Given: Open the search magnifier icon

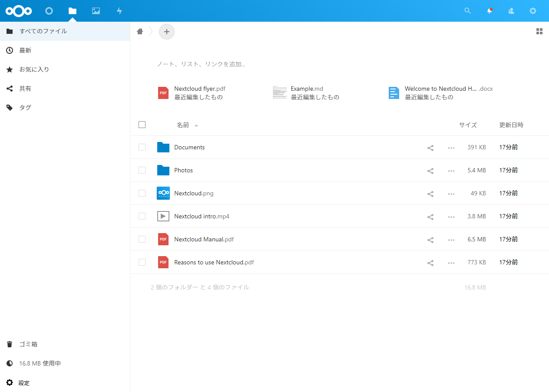Looking at the screenshot, I should click(x=468, y=11).
